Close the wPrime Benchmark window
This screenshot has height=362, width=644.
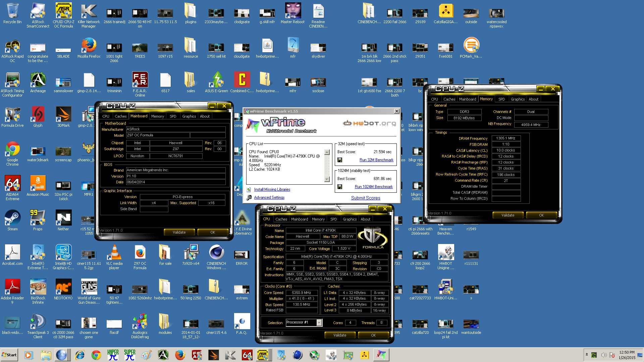coord(396,111)
